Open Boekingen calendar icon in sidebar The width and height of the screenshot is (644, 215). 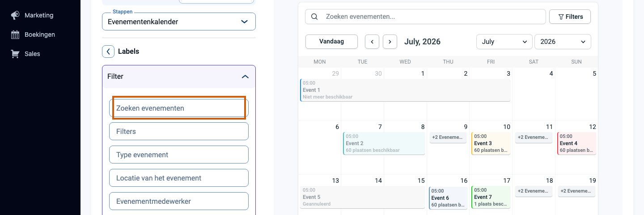[15, 34]
